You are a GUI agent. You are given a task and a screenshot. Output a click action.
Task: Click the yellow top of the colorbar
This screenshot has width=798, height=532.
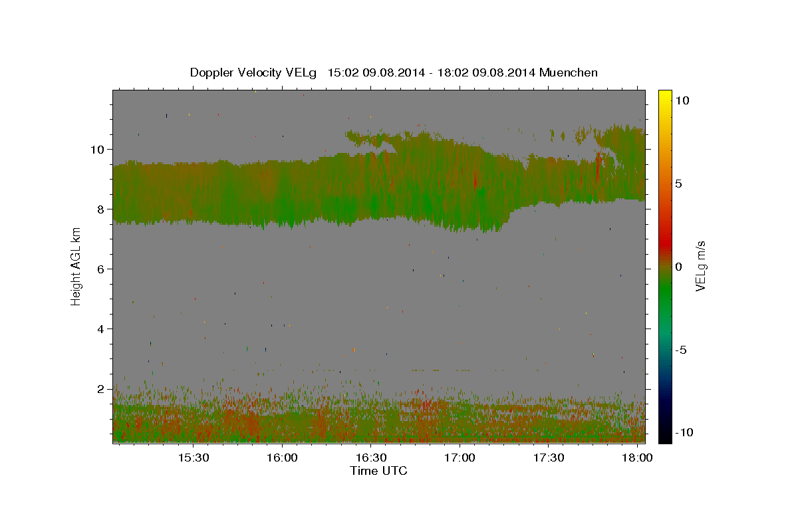coord(665,94)
